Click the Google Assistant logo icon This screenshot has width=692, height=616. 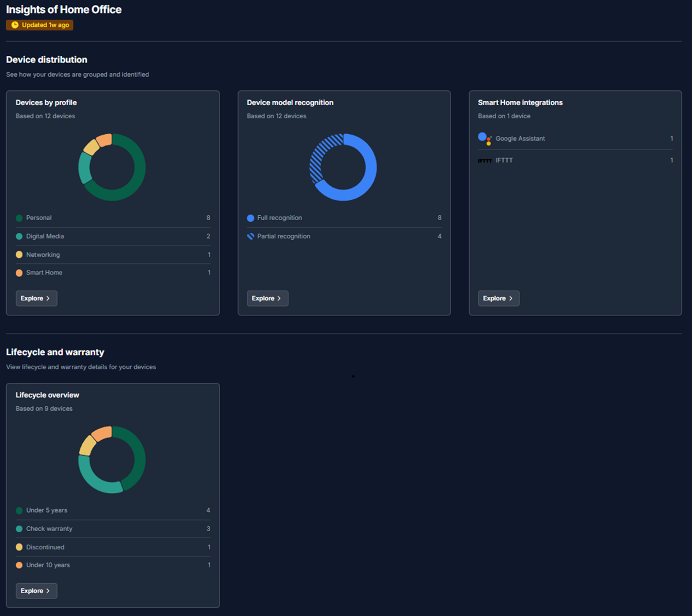tap(485, 139)
